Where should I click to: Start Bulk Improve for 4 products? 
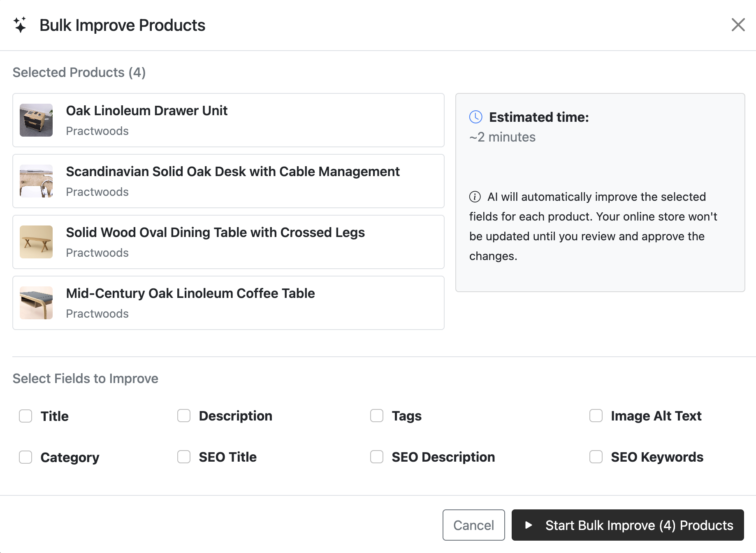coord(628,525)
